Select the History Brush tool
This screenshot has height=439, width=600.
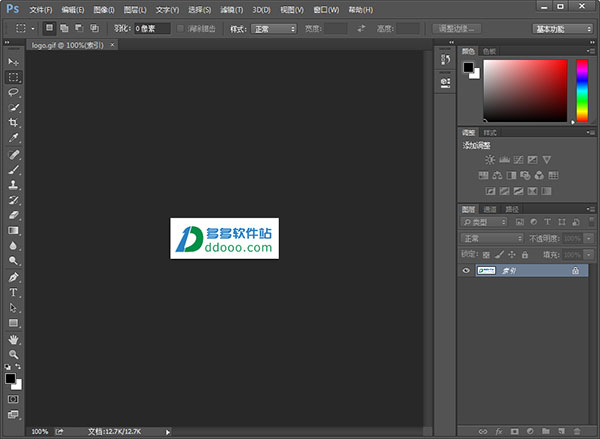(x=13, y=200)
